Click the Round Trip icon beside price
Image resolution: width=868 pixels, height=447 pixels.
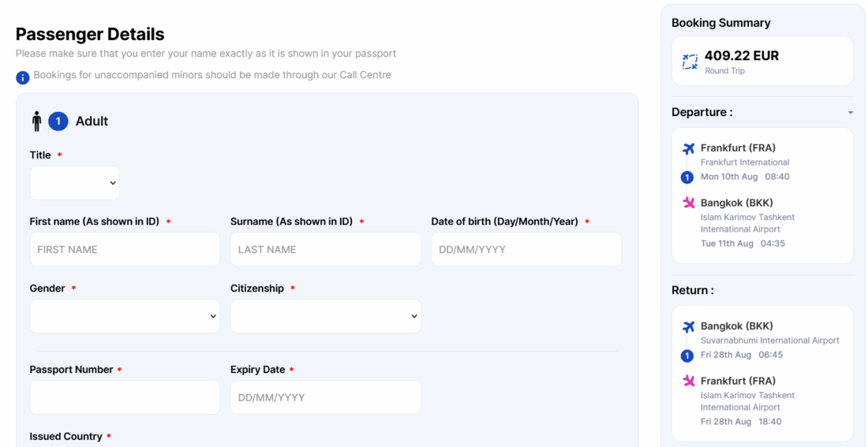(x=690, y=61)
